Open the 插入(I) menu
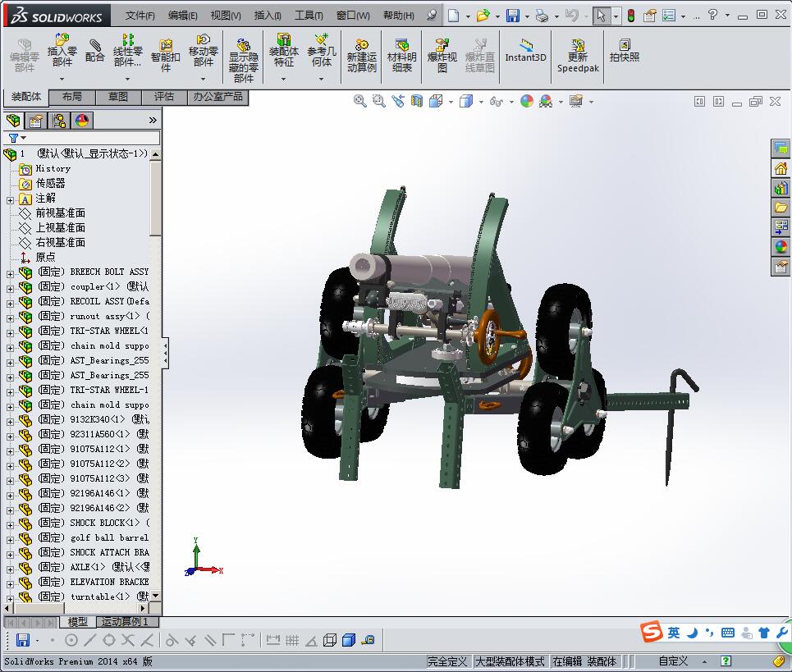792x672 pixels. (x=268, y=16)
